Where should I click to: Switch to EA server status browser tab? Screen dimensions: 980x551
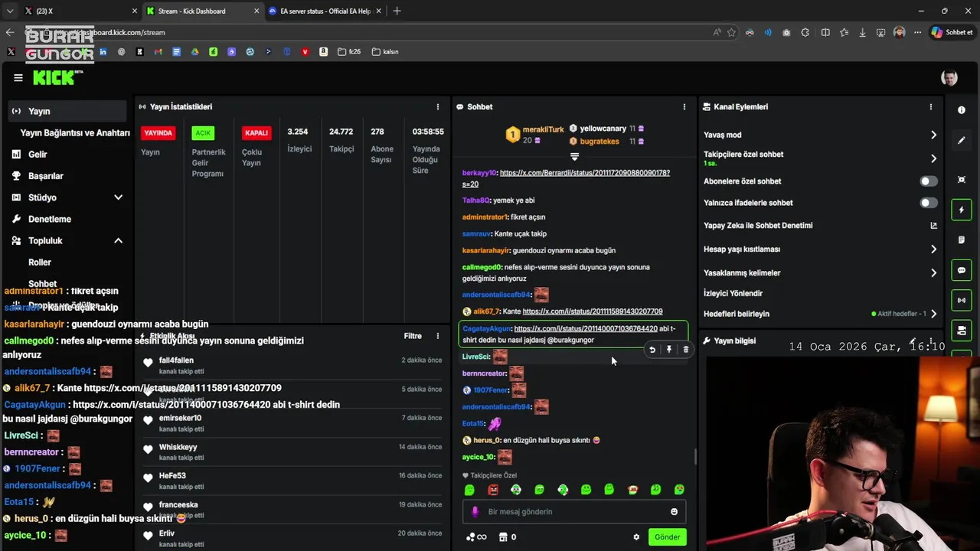point(325,11)
